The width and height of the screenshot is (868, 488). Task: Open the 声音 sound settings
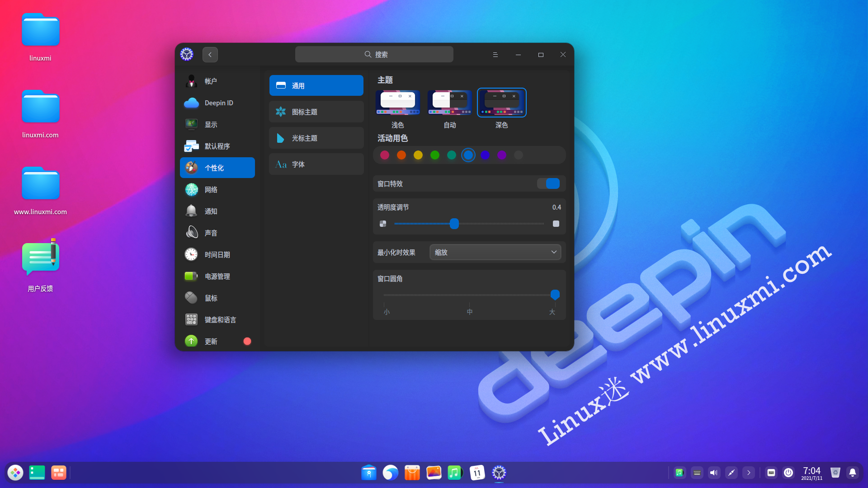tap(217, 233)
